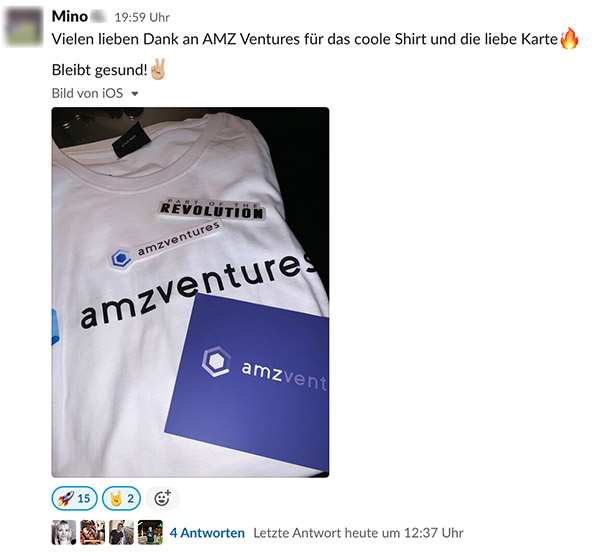Click the third replier avatar in thread row
This screenshot has width=600, height=556.
coord(121,532)
